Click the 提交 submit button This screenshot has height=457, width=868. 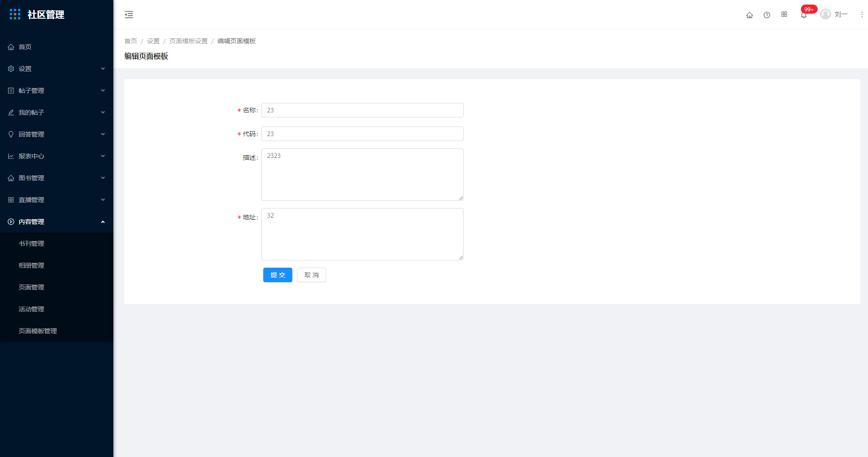[x=278, y=275]
